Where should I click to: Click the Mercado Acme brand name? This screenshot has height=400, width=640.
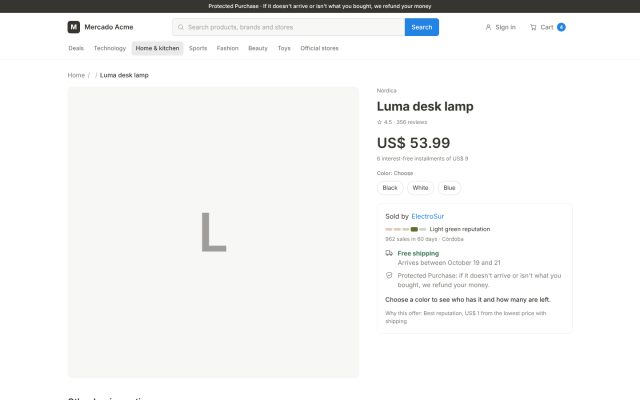(109, 27)
